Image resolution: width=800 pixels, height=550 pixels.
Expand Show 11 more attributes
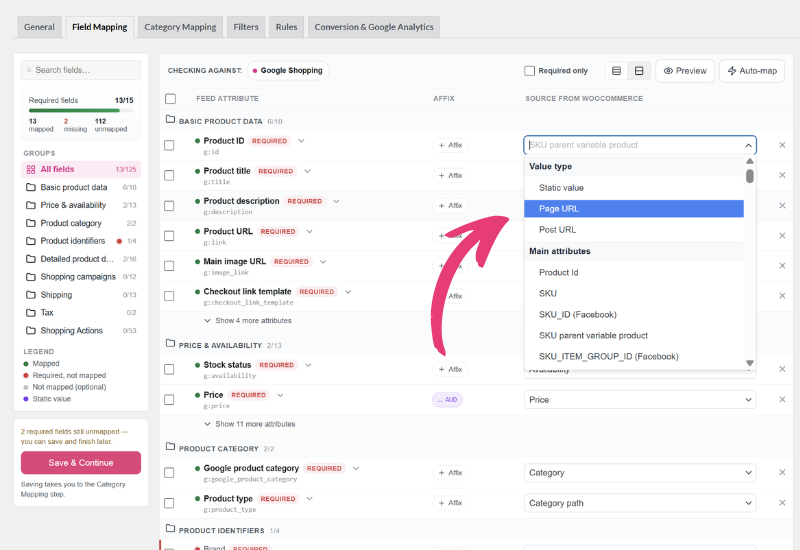249,424
